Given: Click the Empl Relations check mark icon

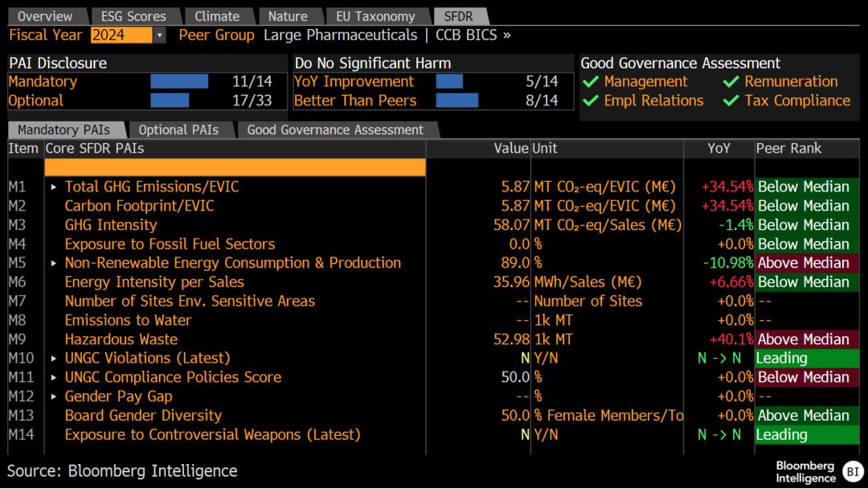Looking at the screenshot, I should click(x=591, y=101).
